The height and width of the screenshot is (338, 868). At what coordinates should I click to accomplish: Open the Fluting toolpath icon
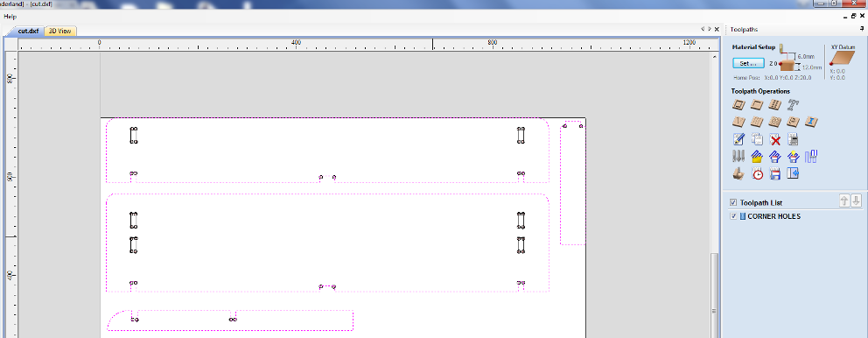click(757, 122)
